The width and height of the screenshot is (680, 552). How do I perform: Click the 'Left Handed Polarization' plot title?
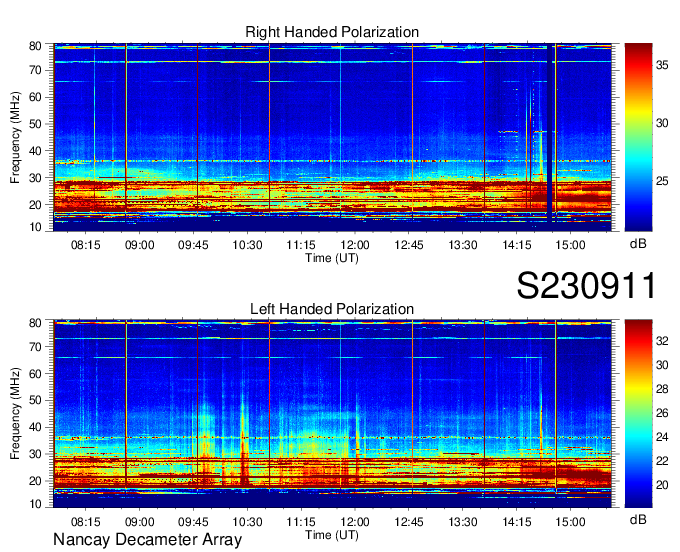(x=332, y=309)
